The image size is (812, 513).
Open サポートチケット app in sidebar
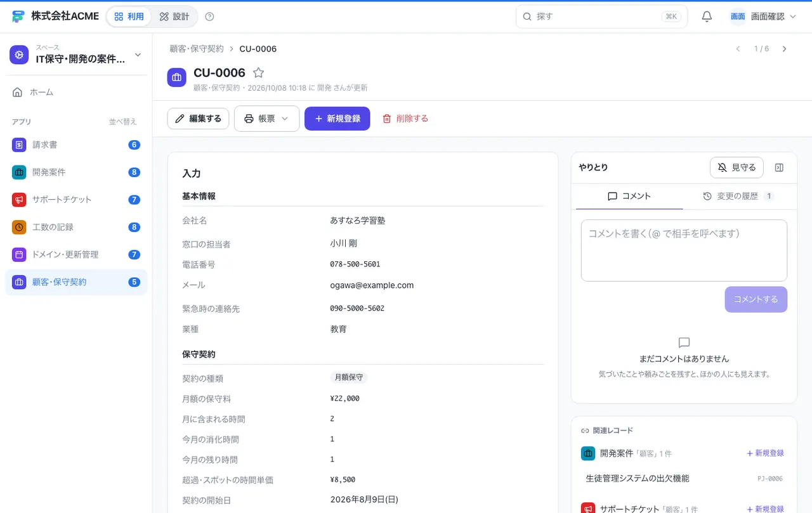76,200
